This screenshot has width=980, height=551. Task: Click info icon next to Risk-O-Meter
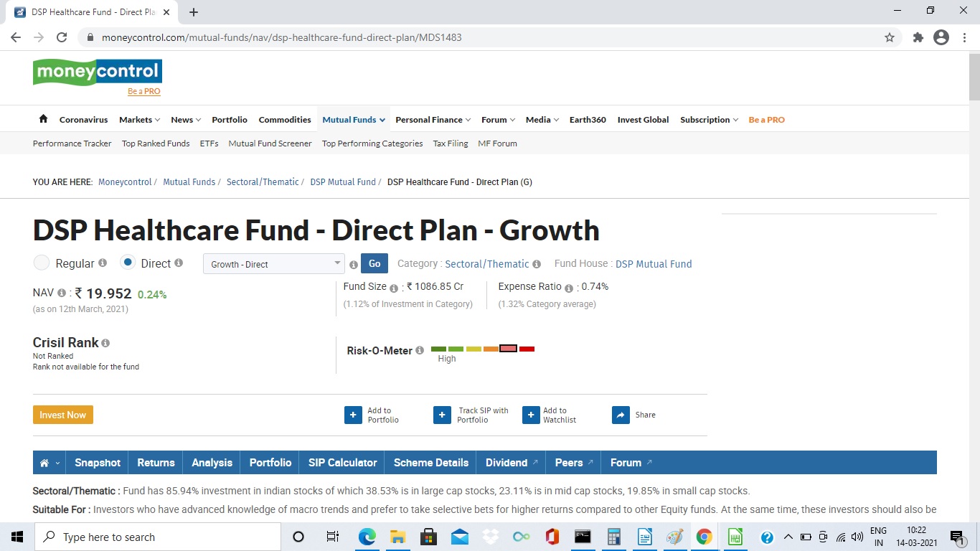click(x=420, y=351)
